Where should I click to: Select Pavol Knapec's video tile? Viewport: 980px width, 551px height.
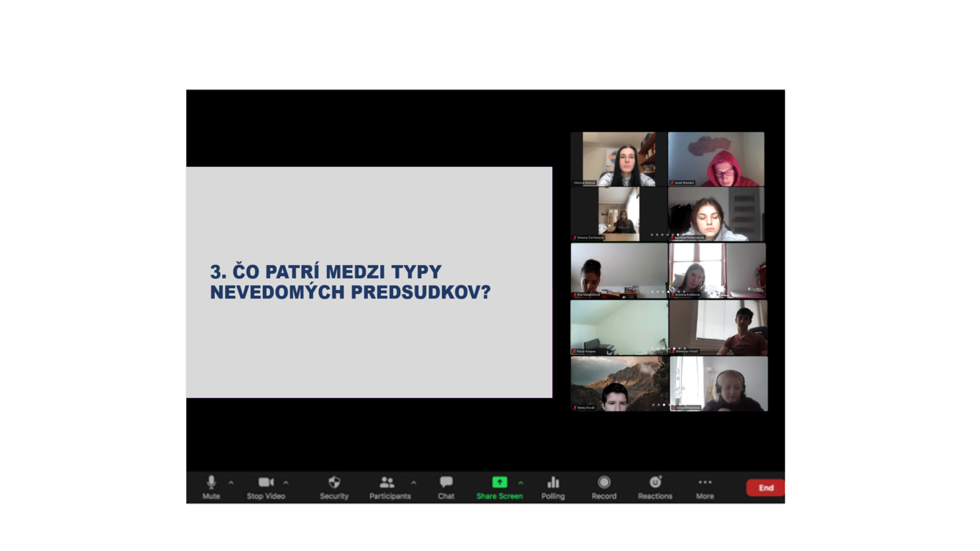(x=620, y=327)
